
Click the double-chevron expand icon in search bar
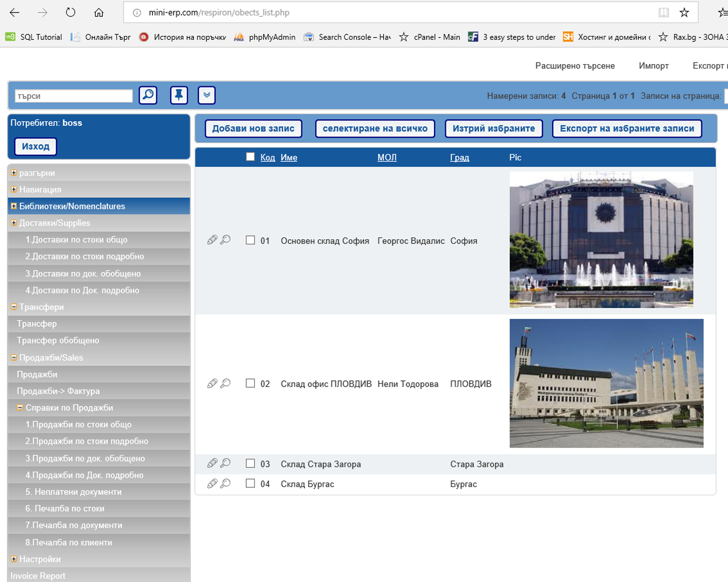(x=206, y=95)
